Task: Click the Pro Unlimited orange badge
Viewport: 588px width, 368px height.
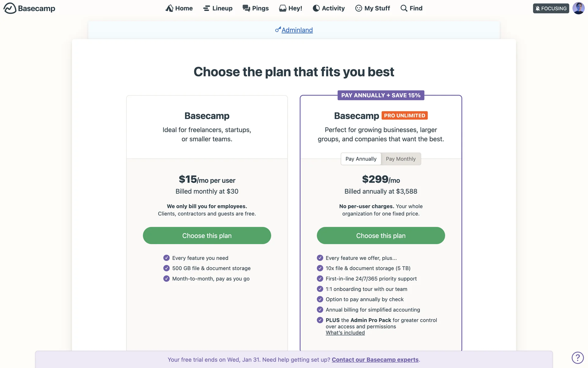Action: 404,116
